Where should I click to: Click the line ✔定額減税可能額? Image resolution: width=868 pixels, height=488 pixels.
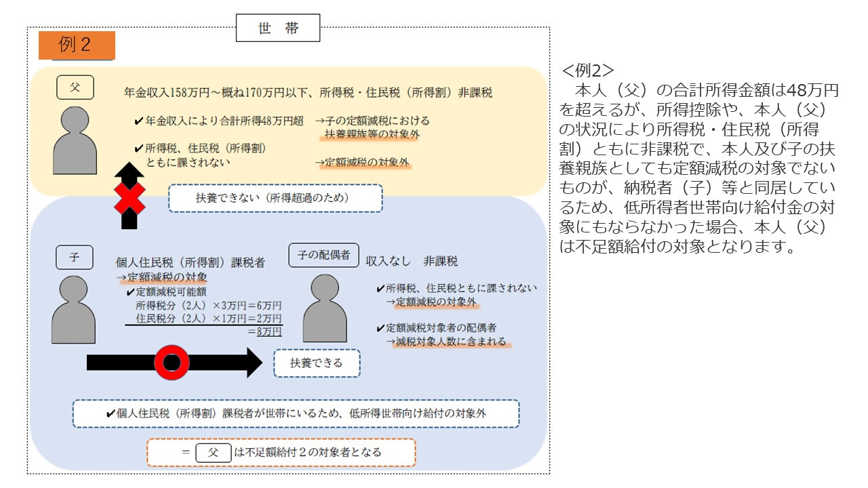[166, 292]
